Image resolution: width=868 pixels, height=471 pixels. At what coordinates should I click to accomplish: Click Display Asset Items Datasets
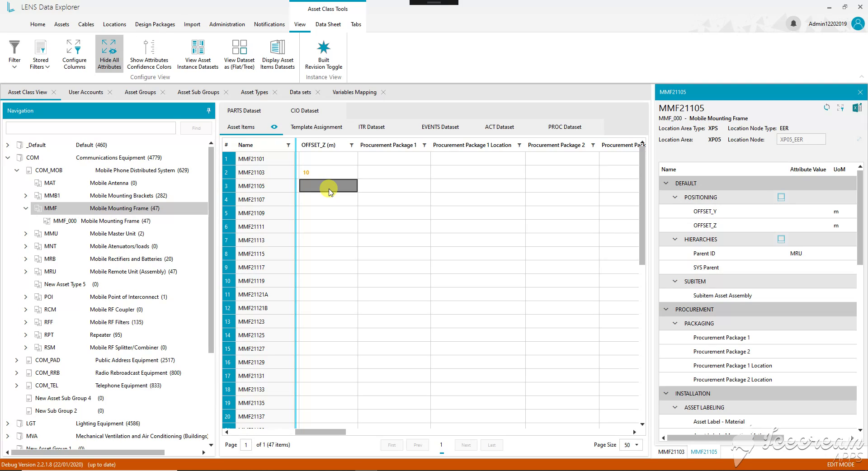coord(278,54)
